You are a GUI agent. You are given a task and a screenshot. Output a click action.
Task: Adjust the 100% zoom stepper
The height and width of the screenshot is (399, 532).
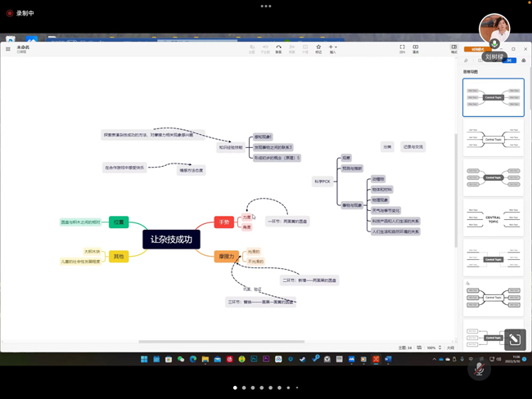coord(440,347)
